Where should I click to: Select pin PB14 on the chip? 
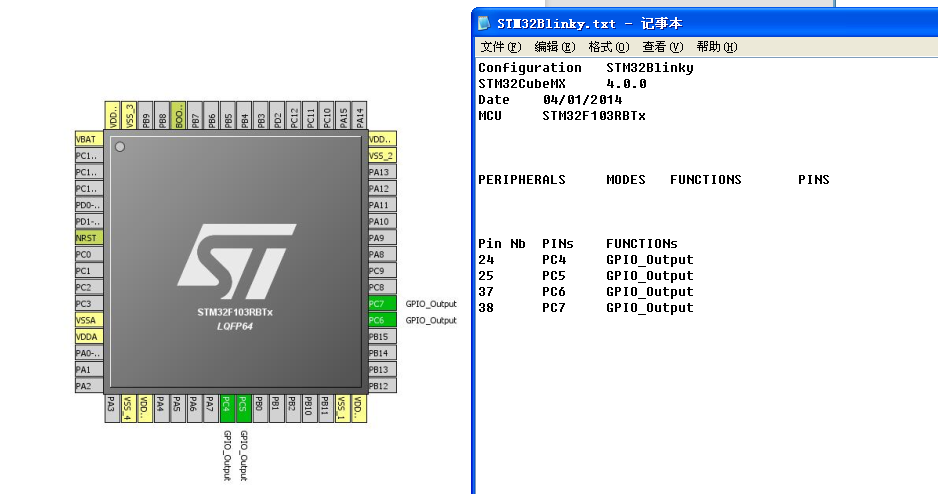point(382,353)
